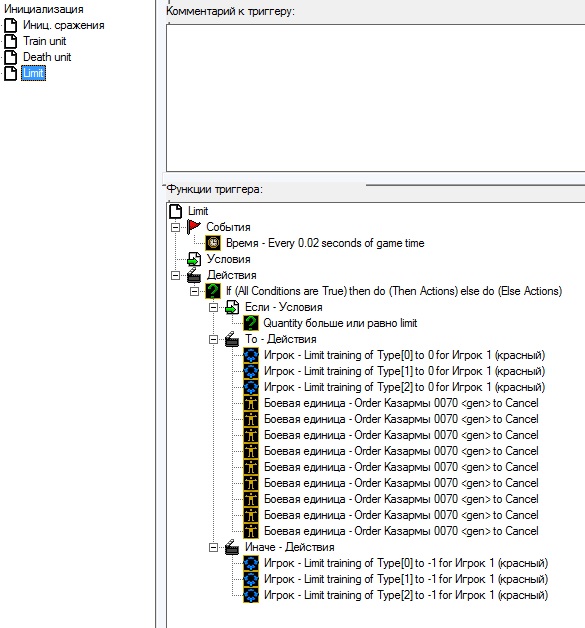Click the unit figure icon of first Order Казармы
585x628 pixels.
(x=251, y=403)
